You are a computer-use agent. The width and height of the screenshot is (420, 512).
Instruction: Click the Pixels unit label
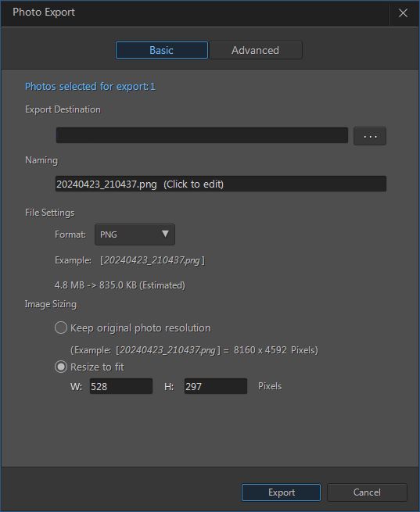pyautogui.click(x=270, y=386)
